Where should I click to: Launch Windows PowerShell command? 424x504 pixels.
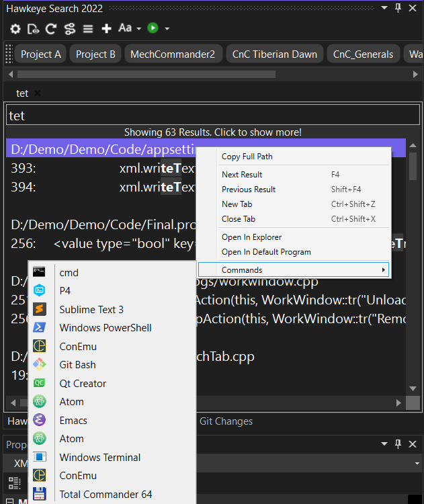(x=112, y=327)
